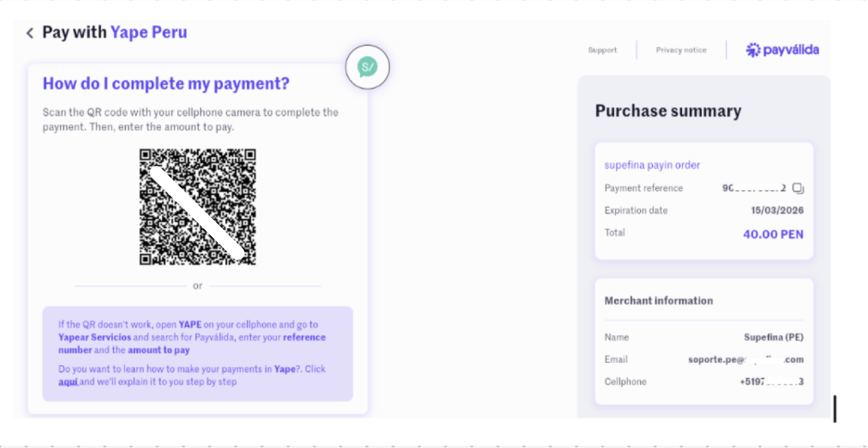Click the "aquí" link for Yape instructions
Screen dimensions: 868x448
(x=68, y=382)
